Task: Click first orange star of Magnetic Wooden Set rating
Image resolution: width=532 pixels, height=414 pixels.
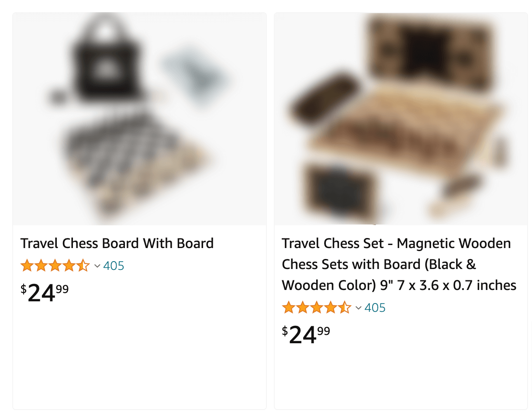Action: [289, 307]
